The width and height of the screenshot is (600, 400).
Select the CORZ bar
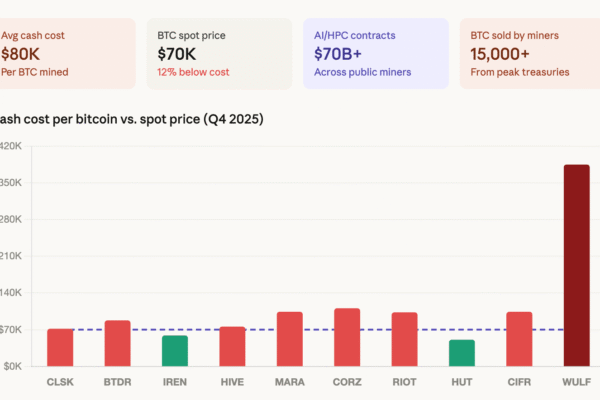[x=347, y=337]
